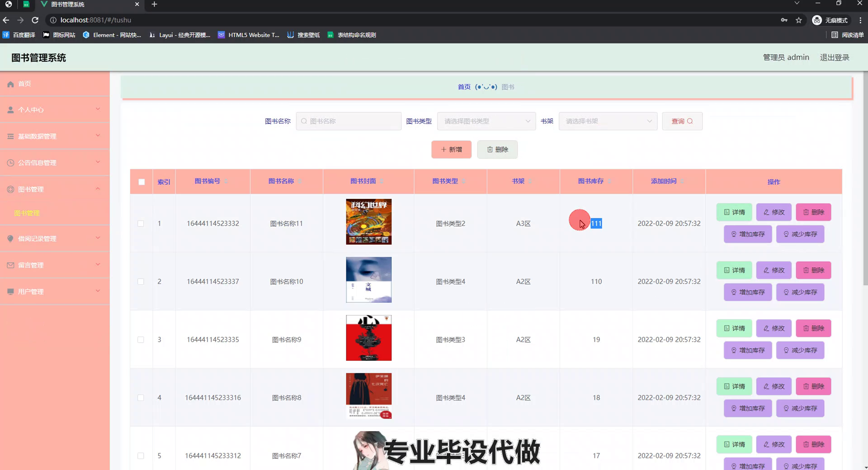Open the 阅读清单 reading list
868x470 pixels.
point(848,35)
